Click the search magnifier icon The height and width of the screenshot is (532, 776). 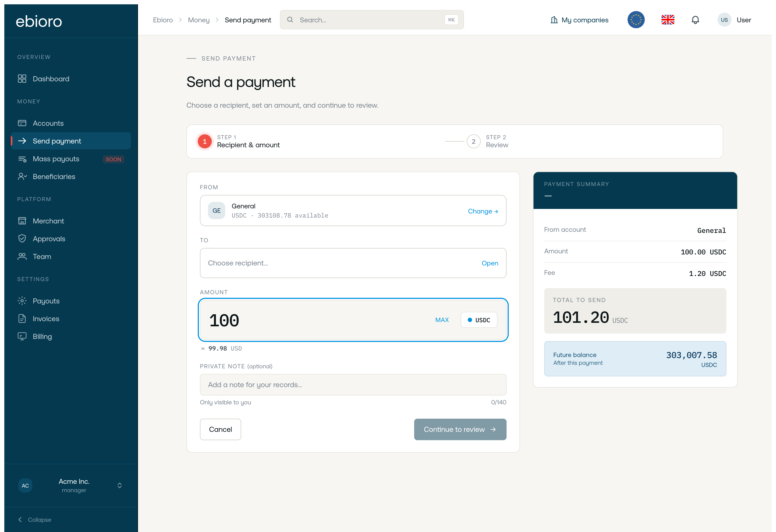[x=290, y=20]
